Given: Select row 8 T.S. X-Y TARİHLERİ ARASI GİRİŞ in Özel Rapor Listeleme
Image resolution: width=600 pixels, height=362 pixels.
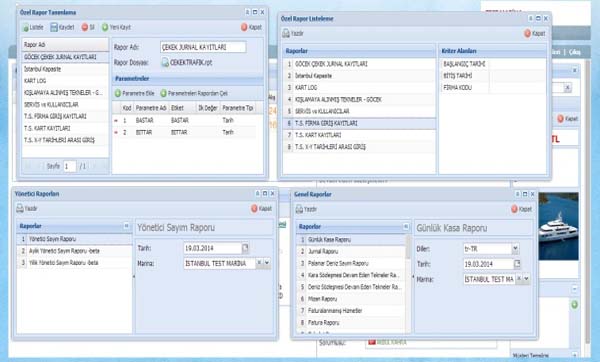Looking at the screenshot, I should pyautogui.click(x=359, y=147).
